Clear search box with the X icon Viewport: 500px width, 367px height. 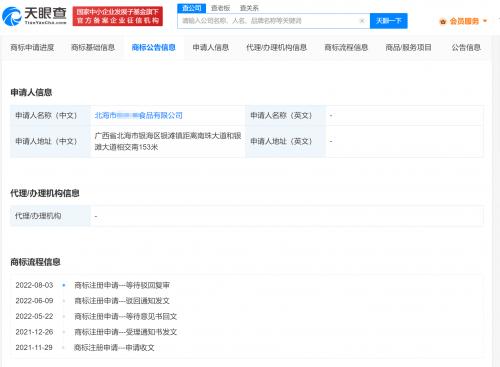[x=362, y=21]
